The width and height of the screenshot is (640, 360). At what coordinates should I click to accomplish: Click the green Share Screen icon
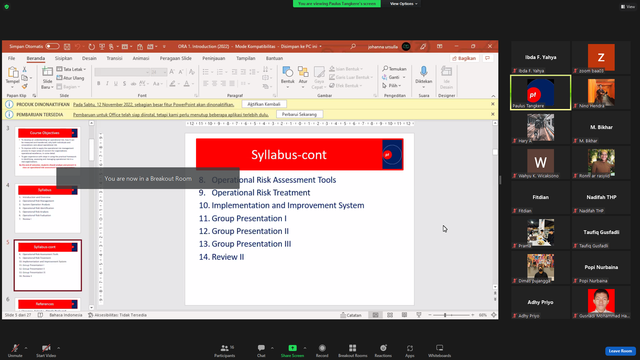click(292, 348)
